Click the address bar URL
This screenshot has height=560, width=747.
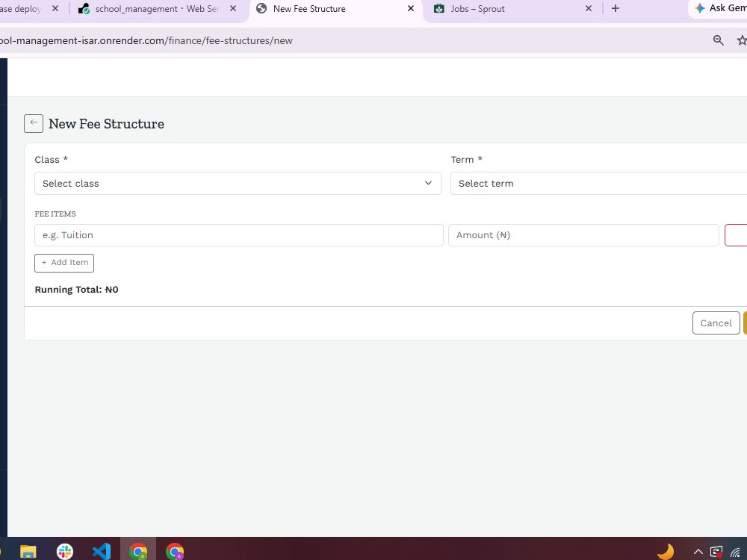tap(146, 40)
